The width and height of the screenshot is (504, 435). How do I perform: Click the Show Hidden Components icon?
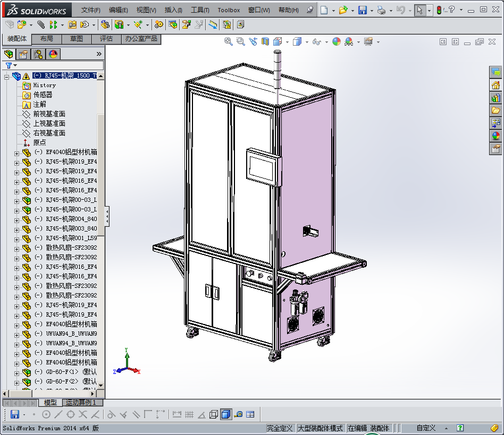tap(105, 24)
